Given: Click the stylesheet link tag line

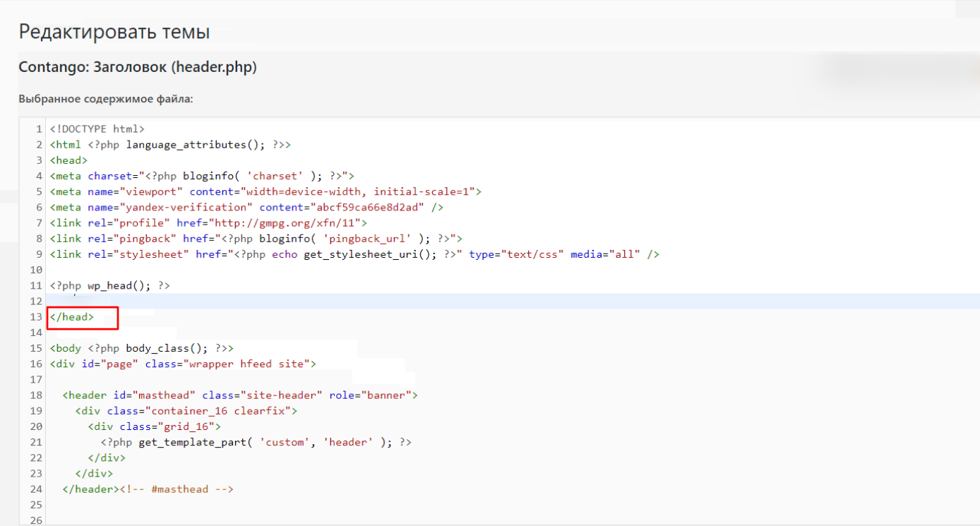Looking at the screenshot, I should pyautogui.click(x=354, y=254).
